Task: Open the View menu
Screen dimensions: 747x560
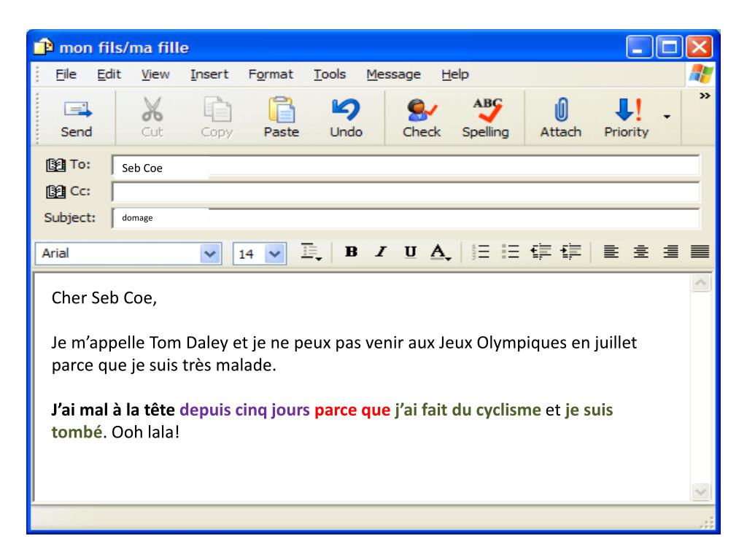Action: coord(155,74)
